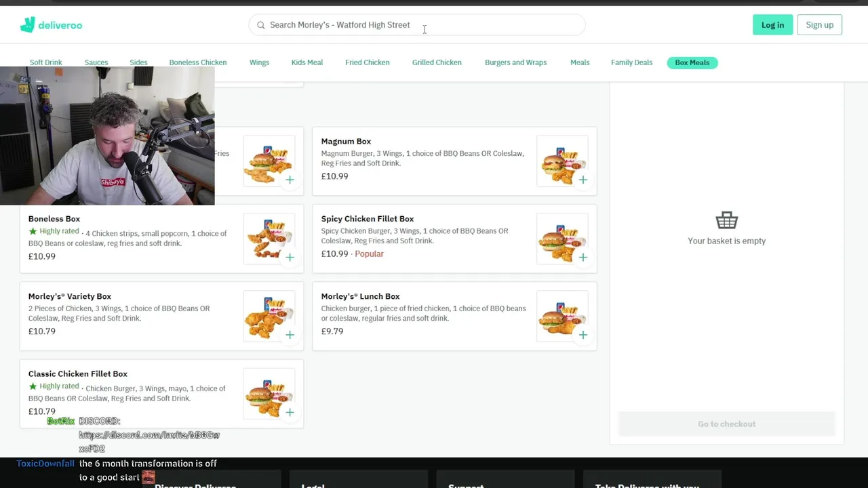Click the Popular label on Spicy Chicken Fillet Box
This screenshot has height=488, width=868.
pyautogui.click(x=370, y=253)
